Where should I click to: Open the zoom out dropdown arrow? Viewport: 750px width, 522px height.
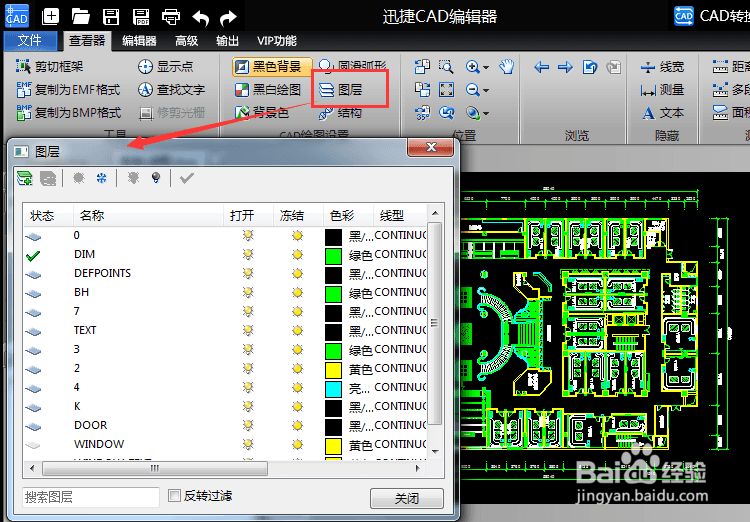pyautogui.click(x=486, y=90)
